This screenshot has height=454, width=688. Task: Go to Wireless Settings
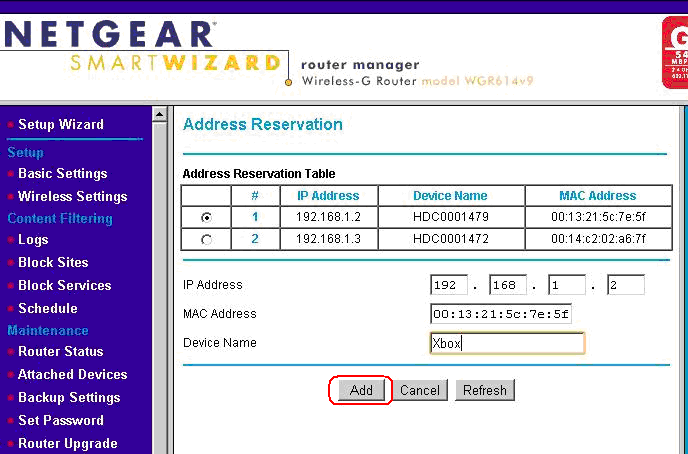(x=73, y=196)
